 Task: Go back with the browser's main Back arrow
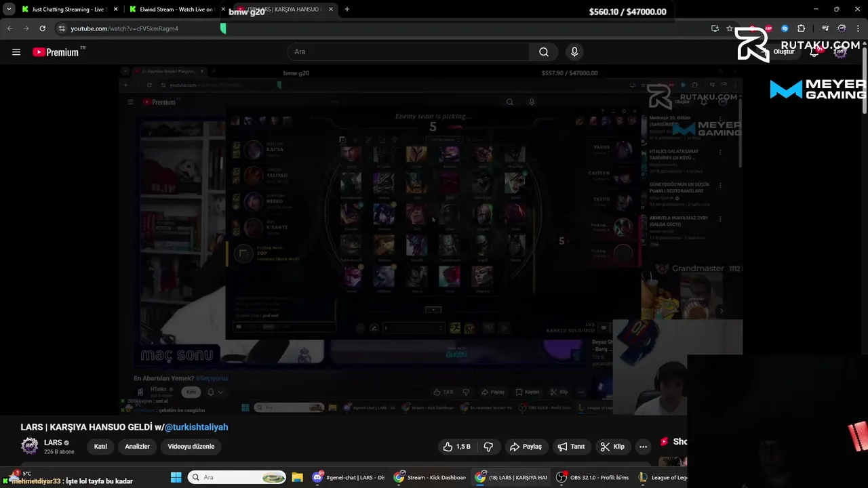9,28
